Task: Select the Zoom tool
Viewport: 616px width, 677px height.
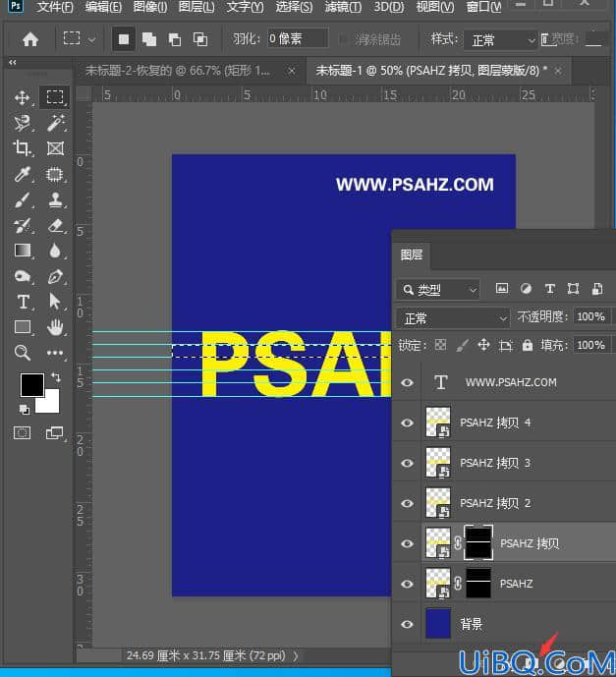Action: [22, 353]
